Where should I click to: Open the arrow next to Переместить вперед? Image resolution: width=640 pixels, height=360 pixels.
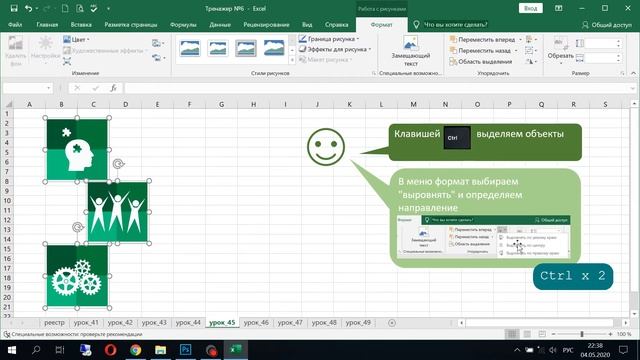click(520, 40)
